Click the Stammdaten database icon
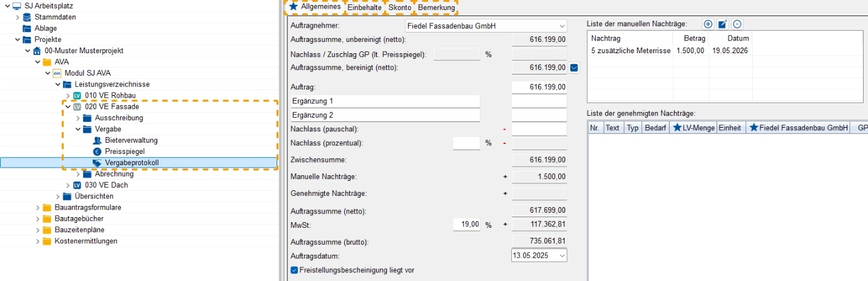Screen dimensions: 868x281 (x=27, y=17)
